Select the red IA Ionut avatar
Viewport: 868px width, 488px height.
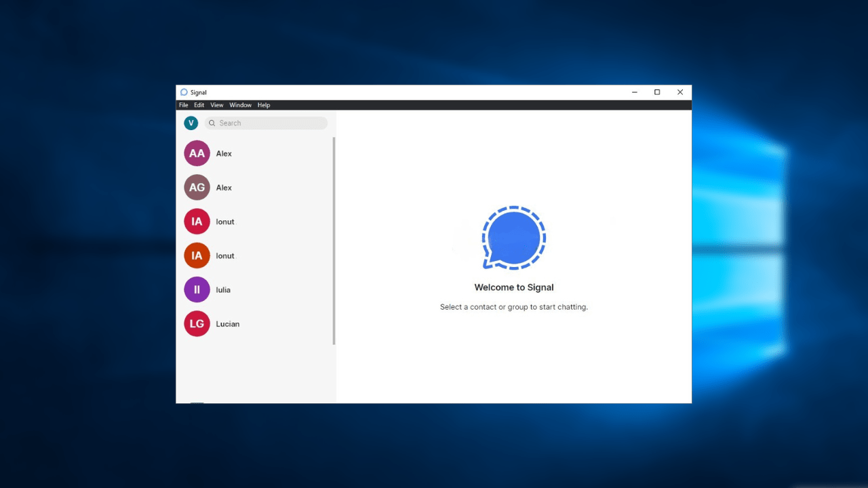[x=197, y=222]
